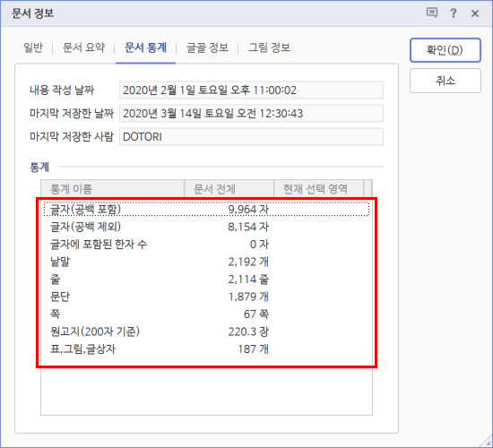Click the 내용 작성 날짜 field
493x448 pixels.
(x=251, y=90)
